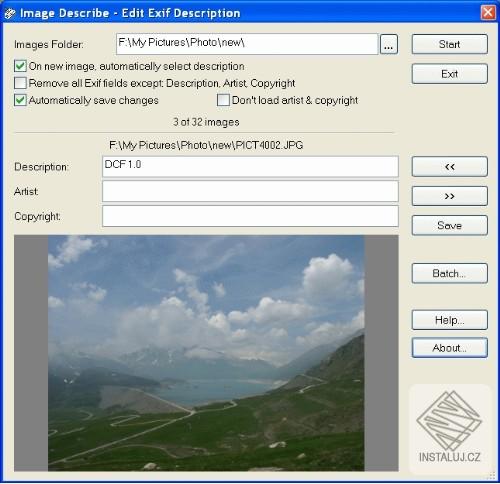This screenshot has width=500, height=484.
Task: Focus the Images Folder path field
Action: click(x=247, y=44)
